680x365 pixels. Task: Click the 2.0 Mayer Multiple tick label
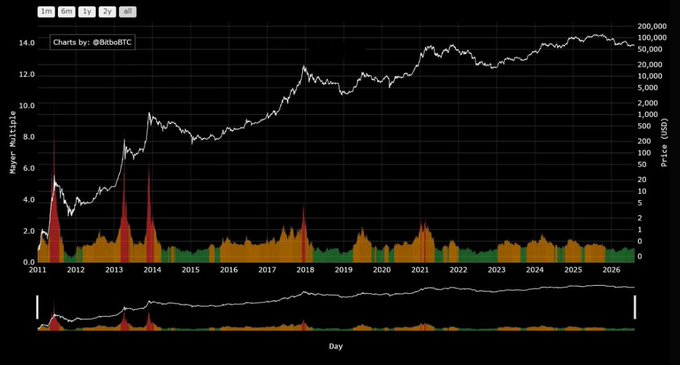point(28,231)
